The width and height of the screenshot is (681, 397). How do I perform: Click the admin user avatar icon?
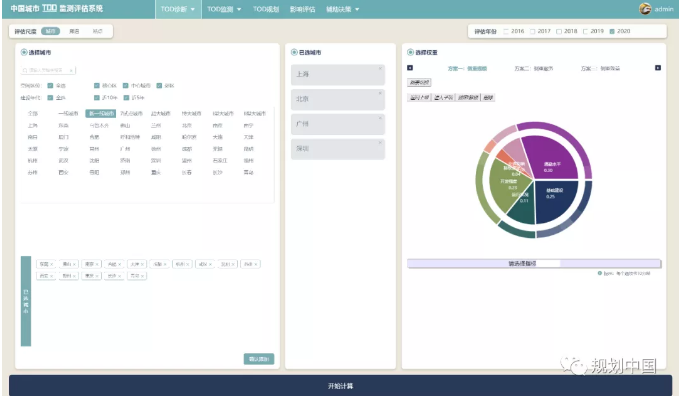point(645,9)
